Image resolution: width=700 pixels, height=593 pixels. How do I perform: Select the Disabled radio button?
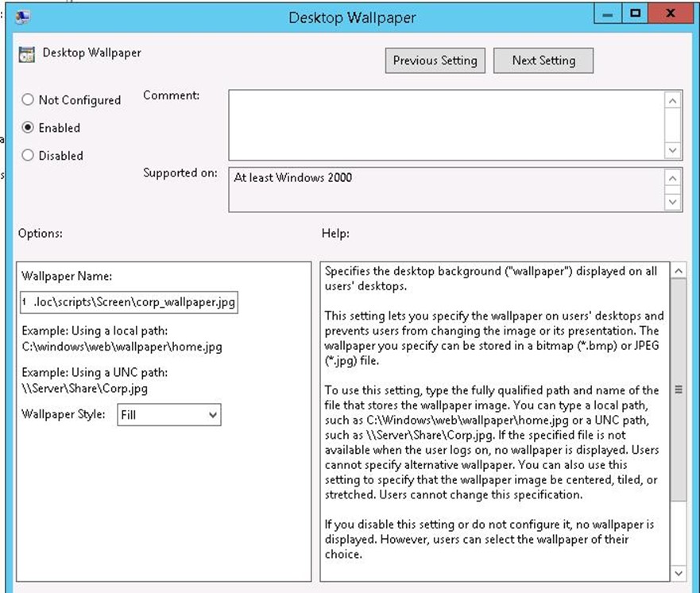[27, 156]
